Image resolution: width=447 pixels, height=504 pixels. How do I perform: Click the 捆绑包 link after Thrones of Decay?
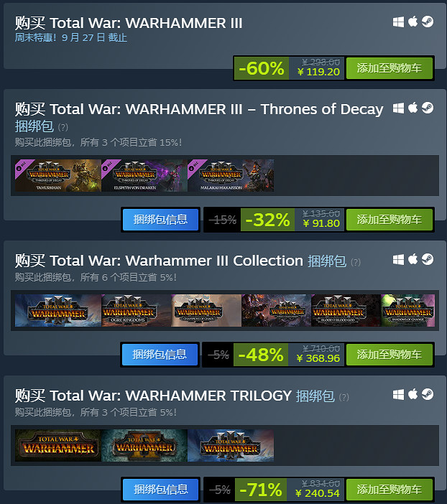point(34,126)
